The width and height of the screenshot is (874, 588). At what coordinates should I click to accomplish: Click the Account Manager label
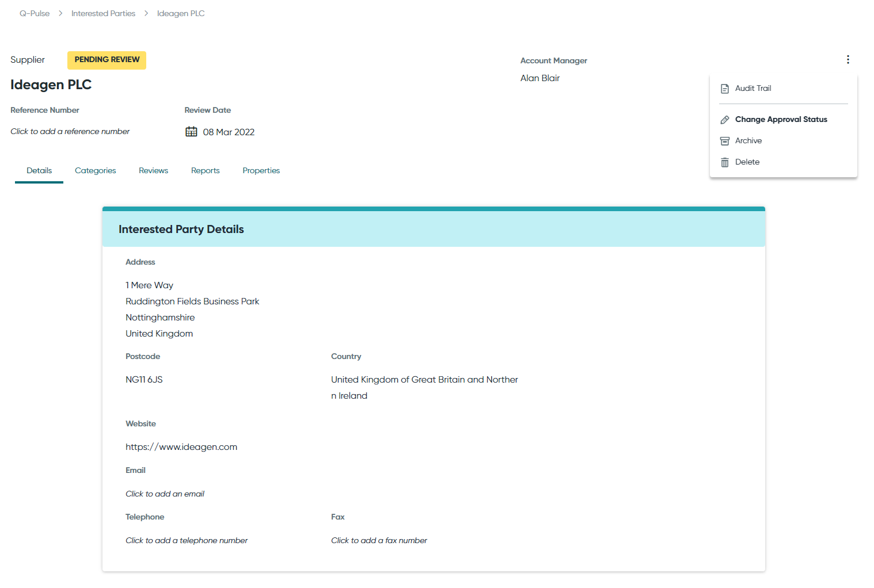[554, 61]
